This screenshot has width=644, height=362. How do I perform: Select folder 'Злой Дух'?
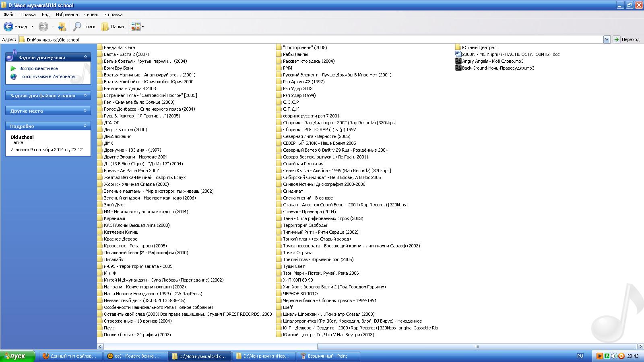(110, 205)
